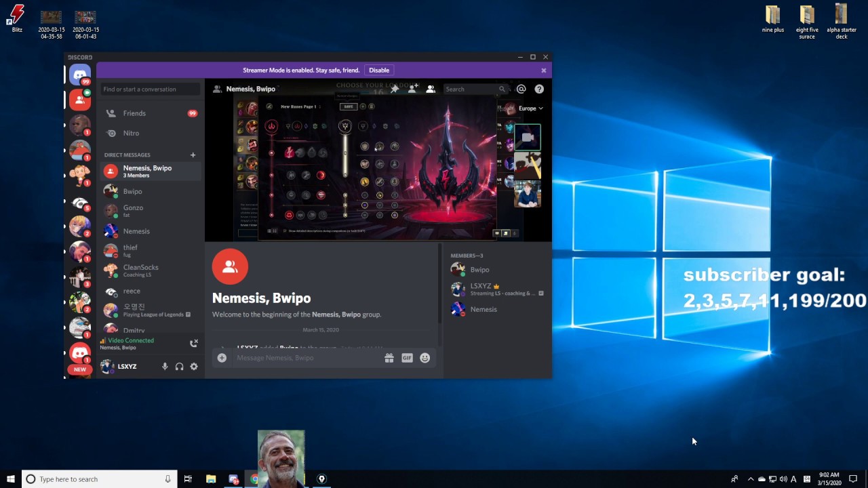868x488 pixels.
Task: Open the Windows Start menu
Action: [11, 479]
